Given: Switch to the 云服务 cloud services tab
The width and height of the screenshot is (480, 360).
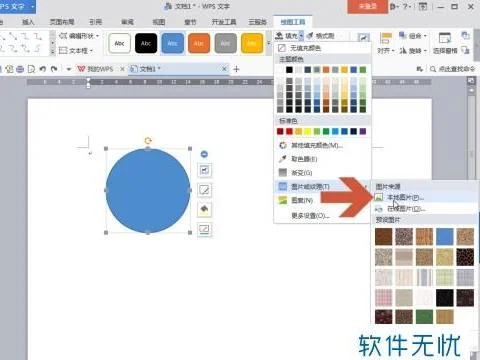Looking at the screenshot, I should coord(257,22).
